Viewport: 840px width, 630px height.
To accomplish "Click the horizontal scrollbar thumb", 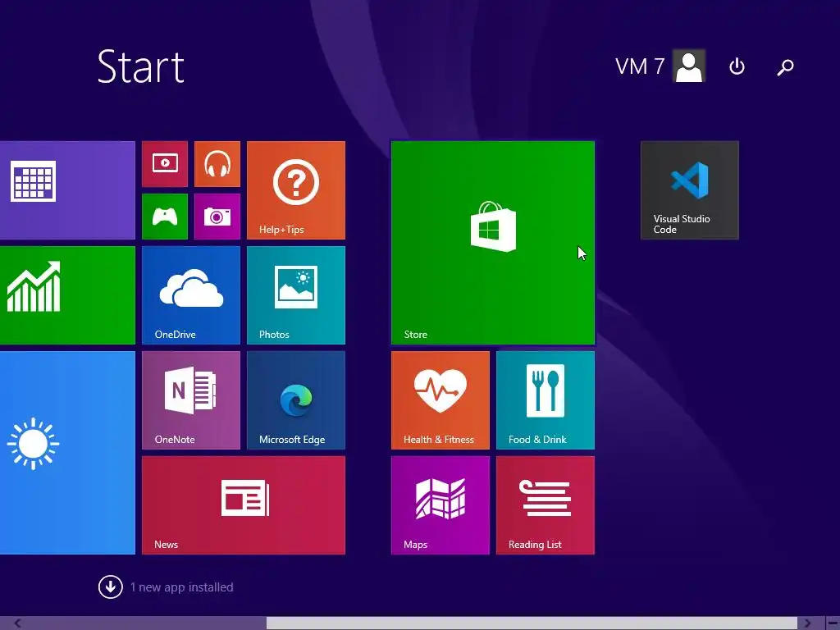I will point(532,623).
